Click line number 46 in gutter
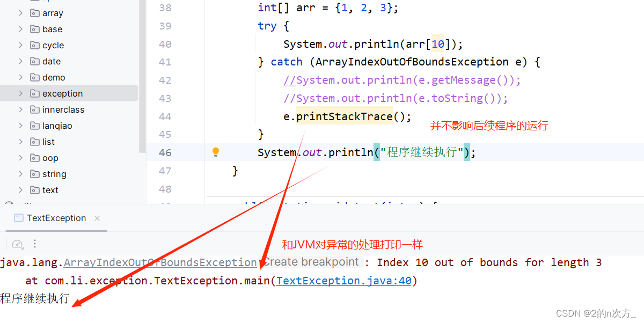Viewport: 644px width, 323px height. tap(165, 153)
